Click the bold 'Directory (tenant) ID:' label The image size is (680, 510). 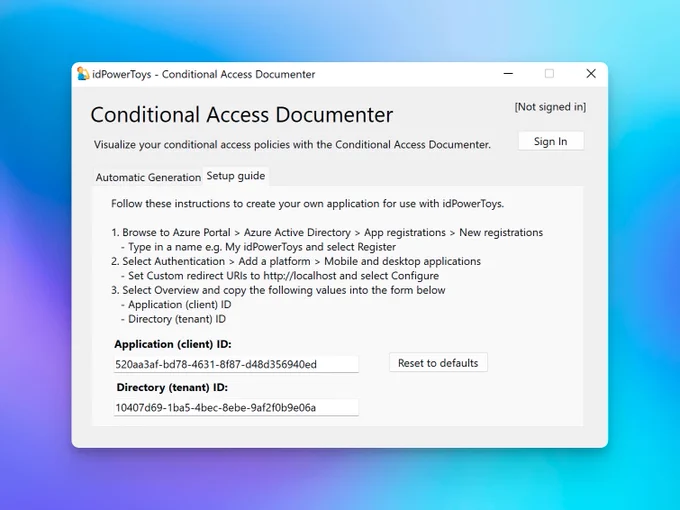coord(172,387)
